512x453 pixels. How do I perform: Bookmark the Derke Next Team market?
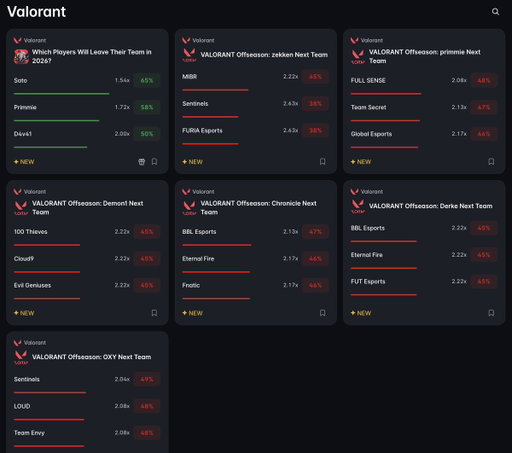[x=491, y=313]
